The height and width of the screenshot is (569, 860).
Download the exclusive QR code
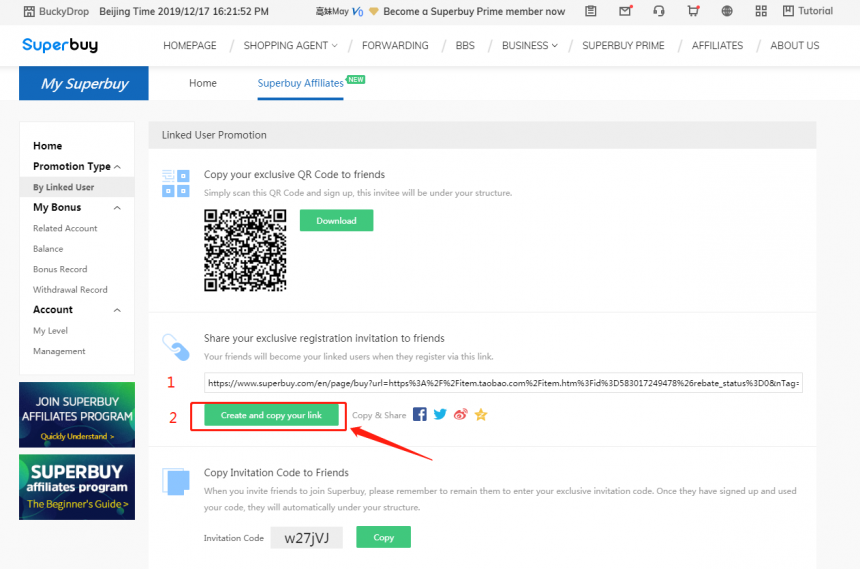[336, 220]
